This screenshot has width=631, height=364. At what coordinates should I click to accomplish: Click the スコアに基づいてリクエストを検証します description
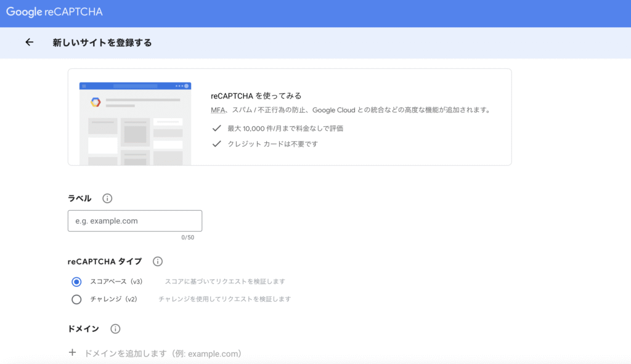[x=225, y=281]
